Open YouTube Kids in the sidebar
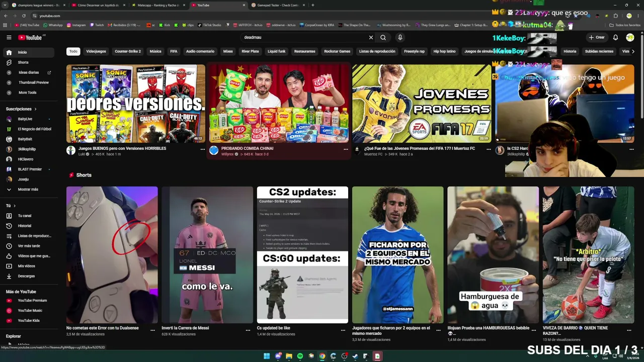 [29, 320]
